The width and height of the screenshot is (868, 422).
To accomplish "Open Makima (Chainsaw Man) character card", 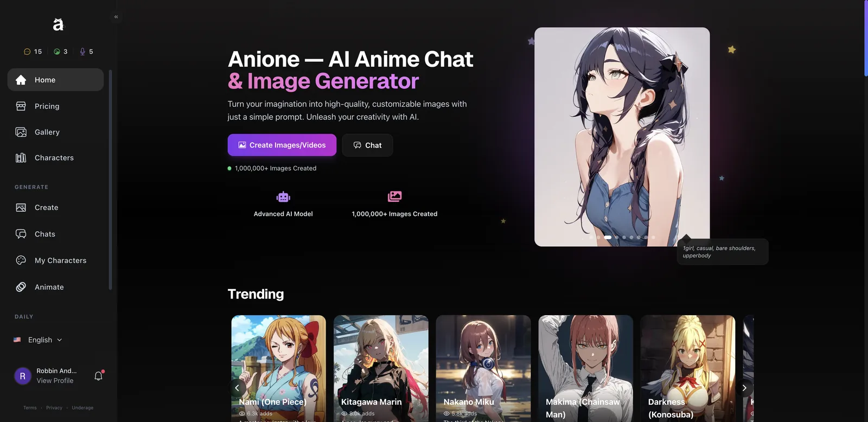I will click(586, 369).
